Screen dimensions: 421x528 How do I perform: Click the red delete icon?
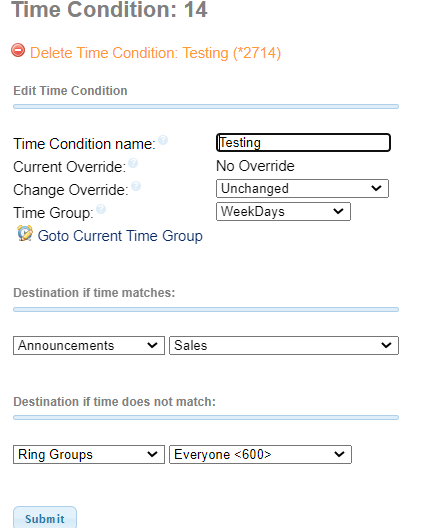coord(18,51)
